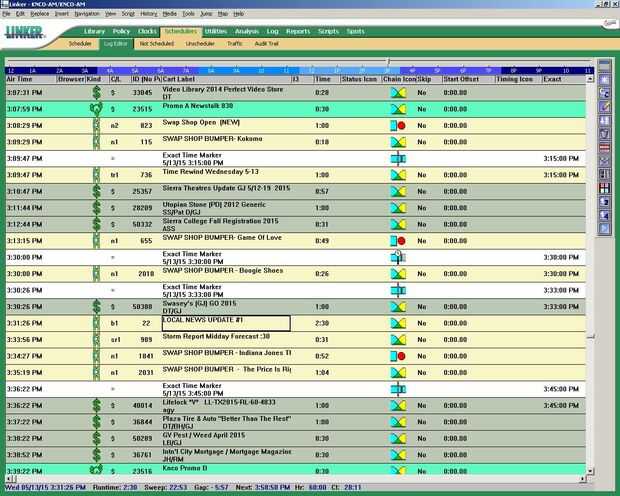Click the red and cyan grid toolbar icon

click(x=604, y=189)
